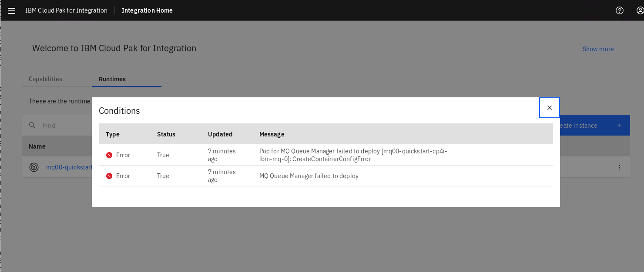Click the Updated column header
Image resolution: width=644 pixels, height=272 pixels.
[220, 134]
